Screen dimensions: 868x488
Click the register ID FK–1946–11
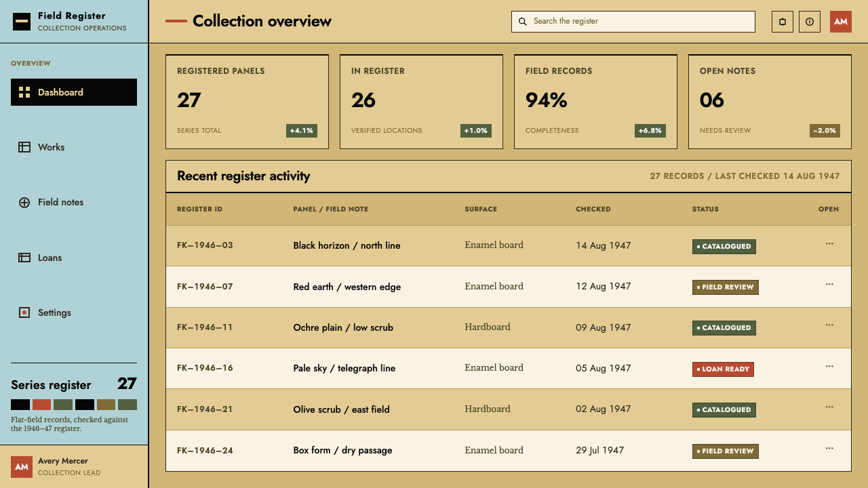click(x=205, y=327)
